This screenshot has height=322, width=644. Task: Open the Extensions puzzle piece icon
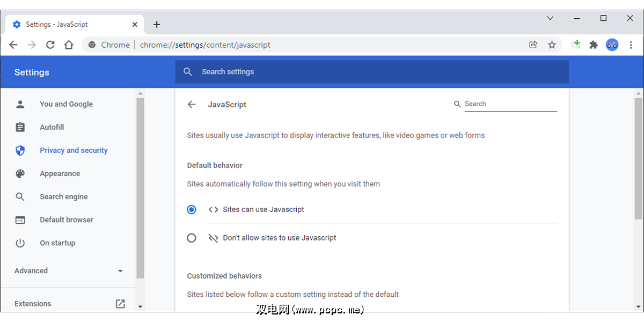(594, 45)
